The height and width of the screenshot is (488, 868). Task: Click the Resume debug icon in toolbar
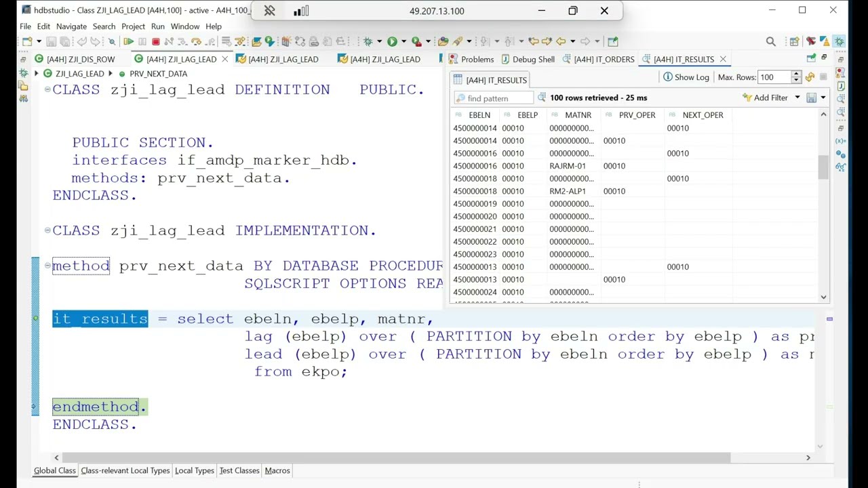(x=128, y=41)
